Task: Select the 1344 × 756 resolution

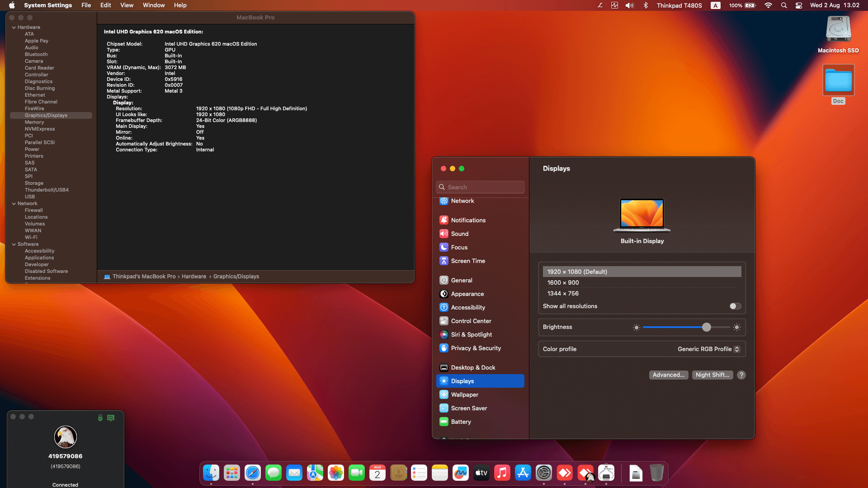Action: 642,293
